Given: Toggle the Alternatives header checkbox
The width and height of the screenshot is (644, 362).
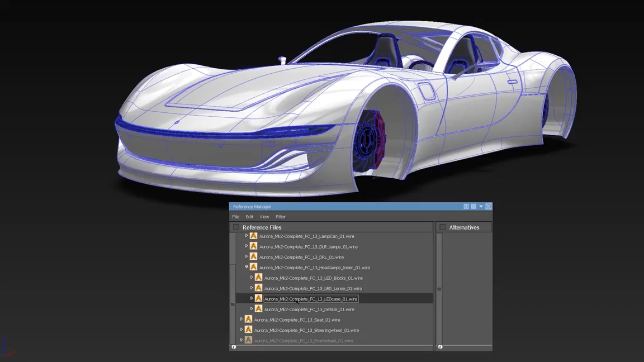Looking at the screenshot, I should [443, 227].
